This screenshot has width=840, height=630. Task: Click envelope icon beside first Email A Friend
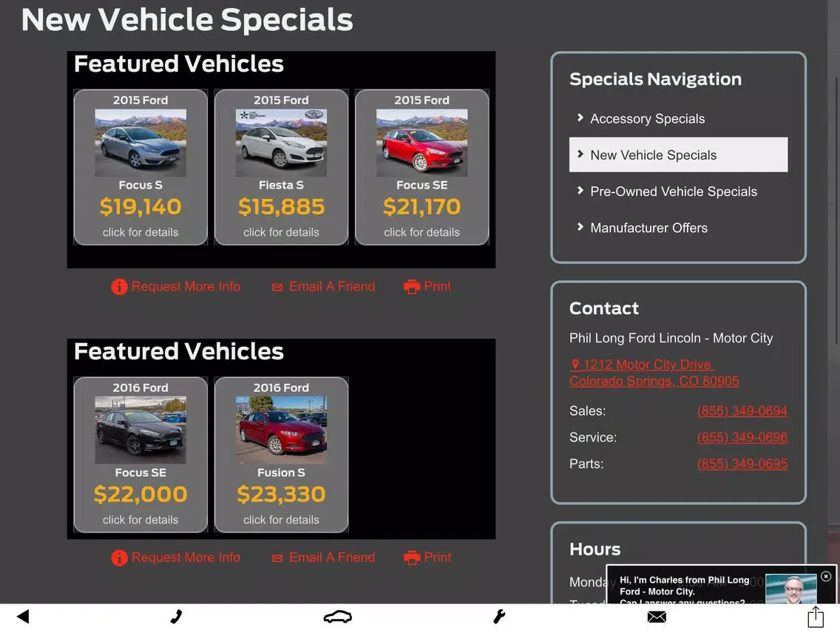tap(277, 287)
